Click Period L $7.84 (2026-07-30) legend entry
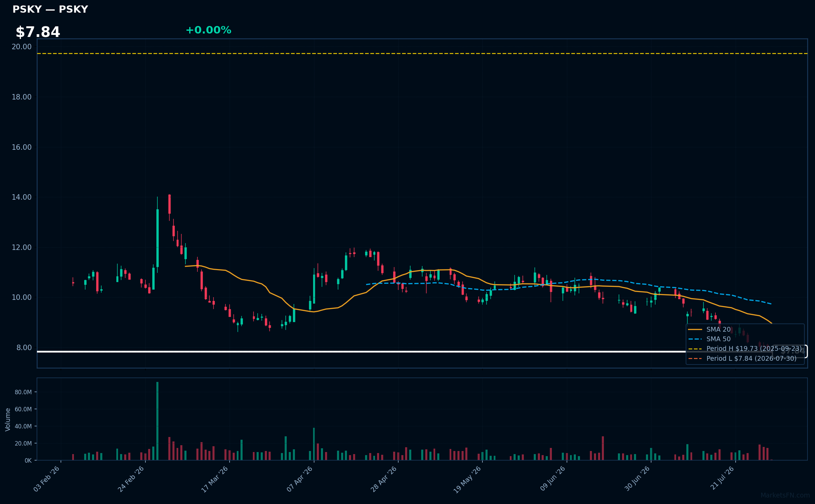The width and height of the screenshot is (815, 504). click(x=742, y=358)
